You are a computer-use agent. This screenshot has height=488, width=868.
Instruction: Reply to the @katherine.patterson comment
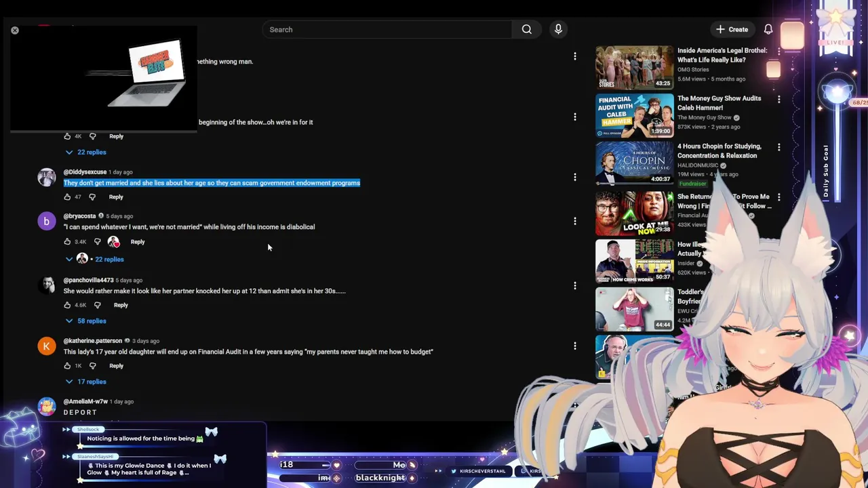[116, 366]
